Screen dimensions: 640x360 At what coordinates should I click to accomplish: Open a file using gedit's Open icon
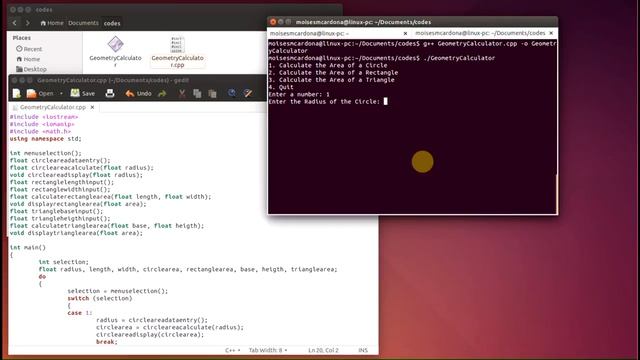point(31,93)
